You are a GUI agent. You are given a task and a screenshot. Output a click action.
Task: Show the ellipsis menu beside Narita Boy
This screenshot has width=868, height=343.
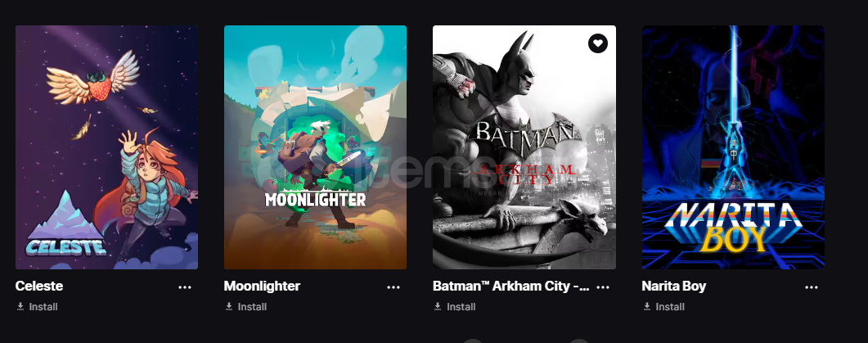pos(811,287)
